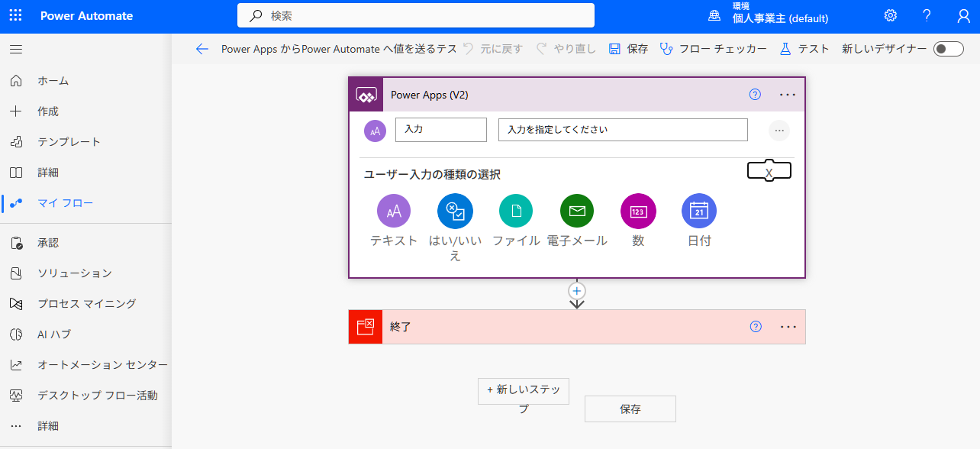Click the 終了 action icon

366,327
